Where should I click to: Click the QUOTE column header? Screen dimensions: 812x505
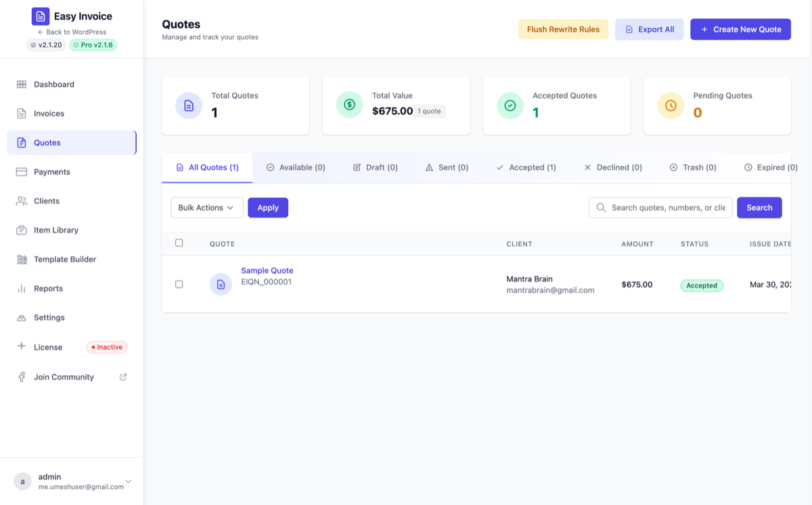pos(222,244)
